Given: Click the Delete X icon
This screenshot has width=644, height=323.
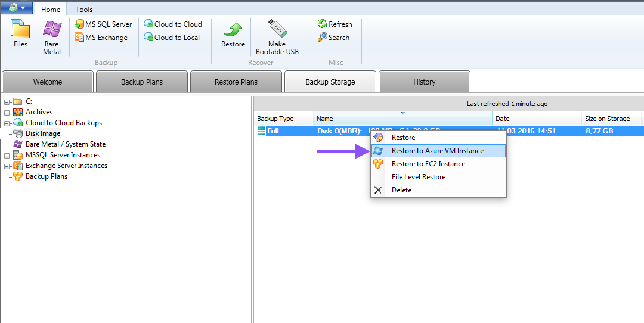Looking at the screenshot, I should (x=378, y=190).
